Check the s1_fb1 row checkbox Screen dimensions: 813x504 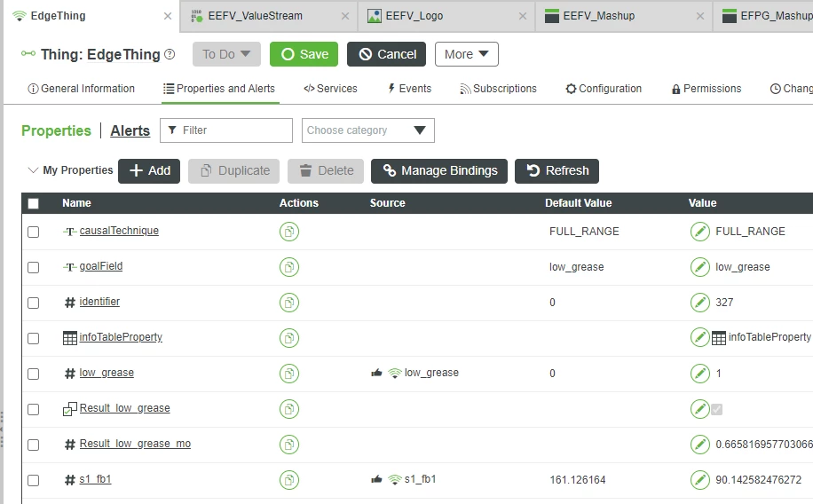[33, 480]
